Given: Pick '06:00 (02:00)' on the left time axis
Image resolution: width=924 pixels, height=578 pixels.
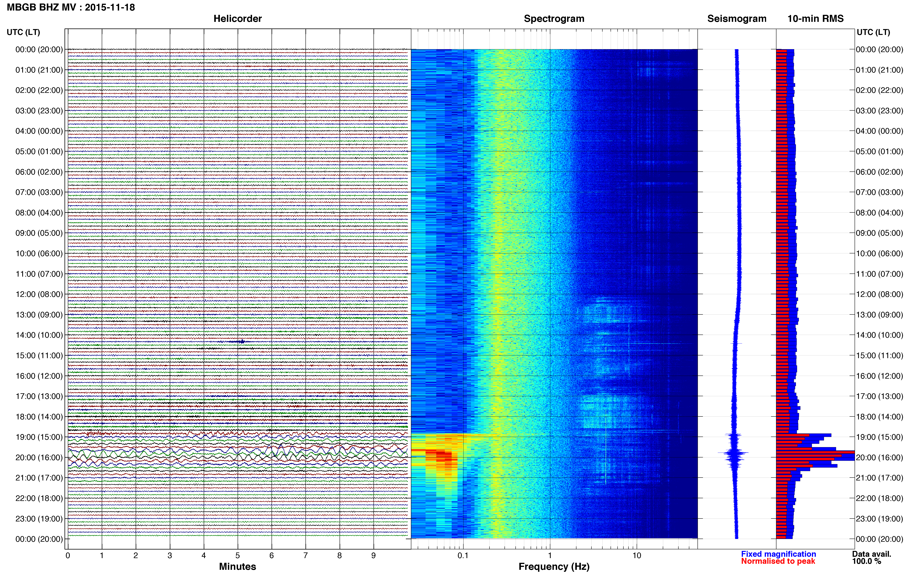Looking at the screenshot, I should coord(39,172).
